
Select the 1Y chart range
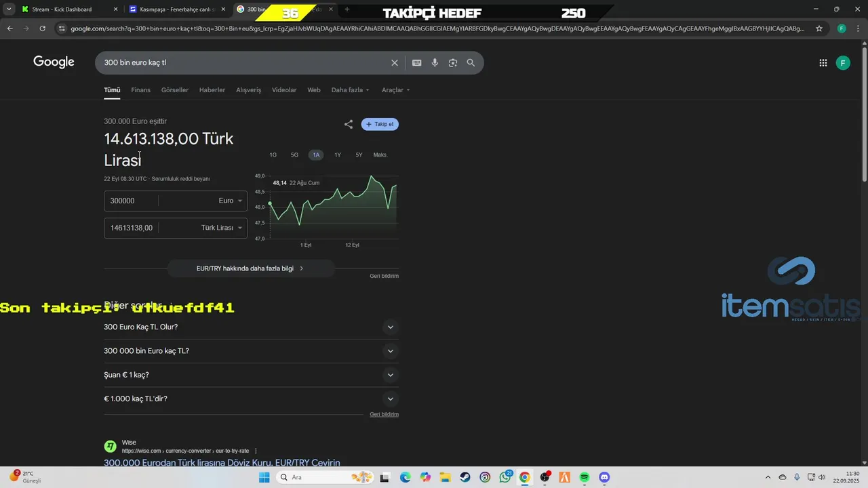pyautogui.click(x=338, y=155)
